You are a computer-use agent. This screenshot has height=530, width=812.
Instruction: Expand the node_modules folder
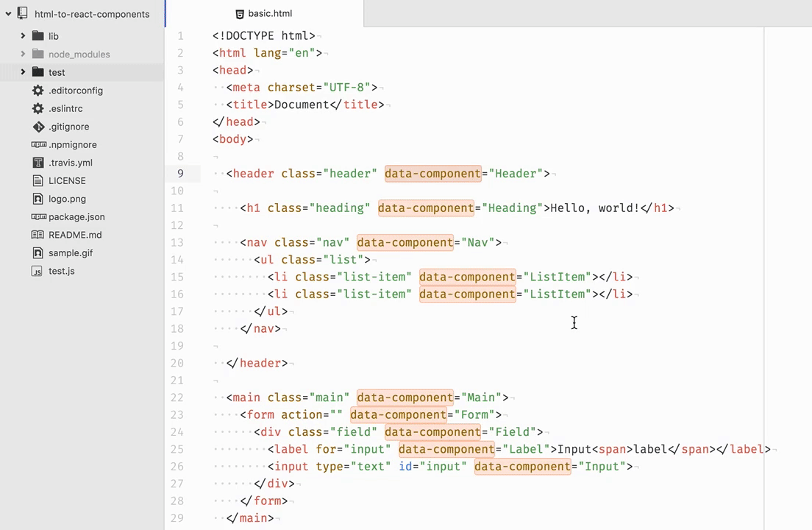click(x=23, y=54)
